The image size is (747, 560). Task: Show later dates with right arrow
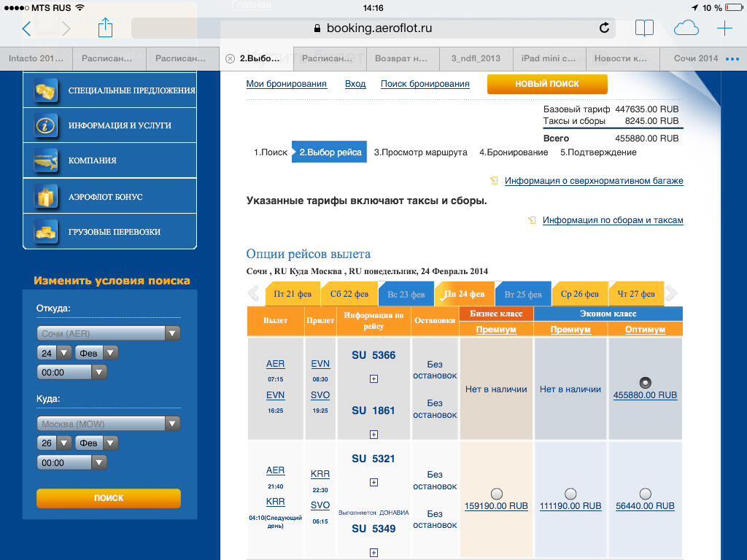[x=671, y=293]
